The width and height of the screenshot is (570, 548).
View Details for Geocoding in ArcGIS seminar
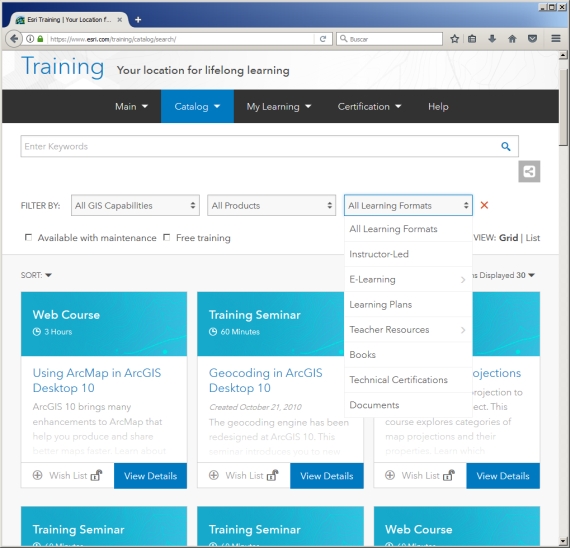click(x=327, y=476)
